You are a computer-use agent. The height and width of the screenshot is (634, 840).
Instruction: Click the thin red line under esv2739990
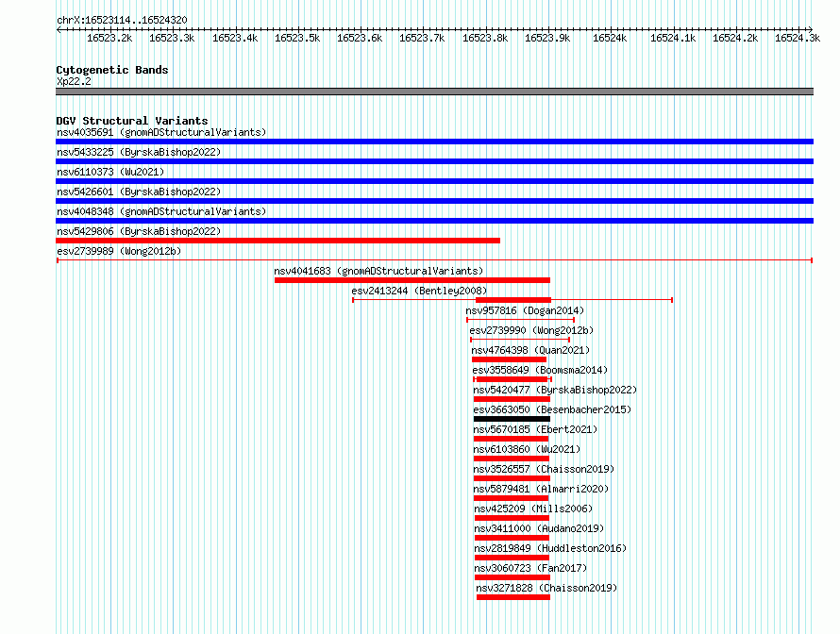pos(520,340)
